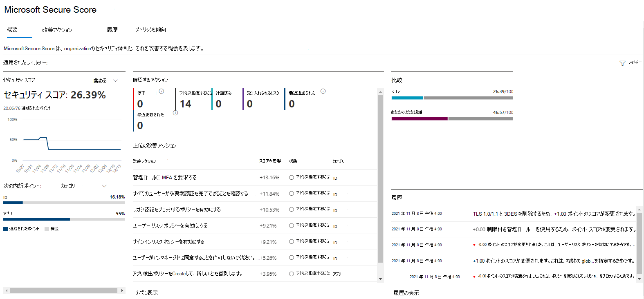Viewport: 644px width, 299px height.
Task: Click TLS 1.0/1.1 と 3DES history entry
Action: [x=554, y=214]
